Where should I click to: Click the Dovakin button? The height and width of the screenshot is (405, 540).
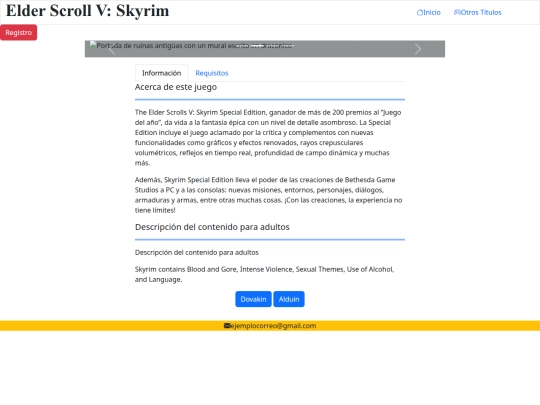[253, 299]
